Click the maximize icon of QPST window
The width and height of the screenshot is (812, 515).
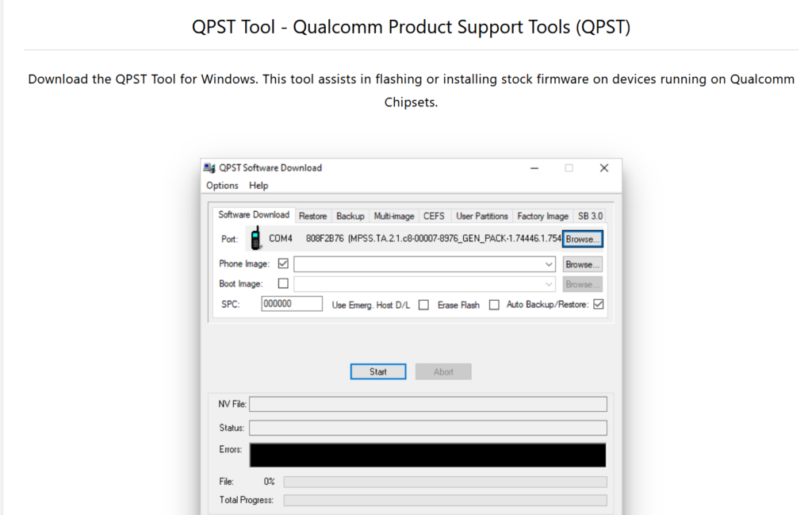pos(569,168)
